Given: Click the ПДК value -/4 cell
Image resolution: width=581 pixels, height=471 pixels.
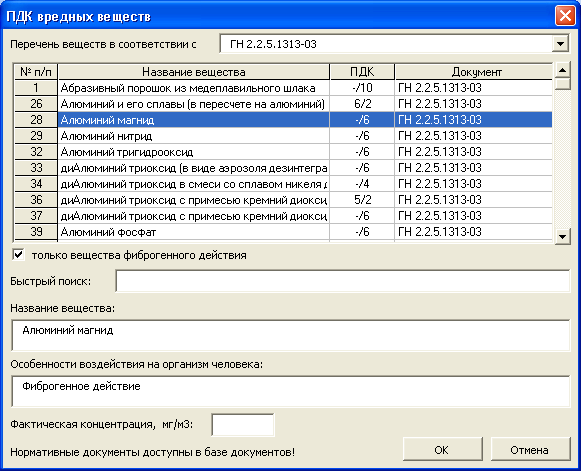Looking at the screenshot, I should tap(362, 184).
